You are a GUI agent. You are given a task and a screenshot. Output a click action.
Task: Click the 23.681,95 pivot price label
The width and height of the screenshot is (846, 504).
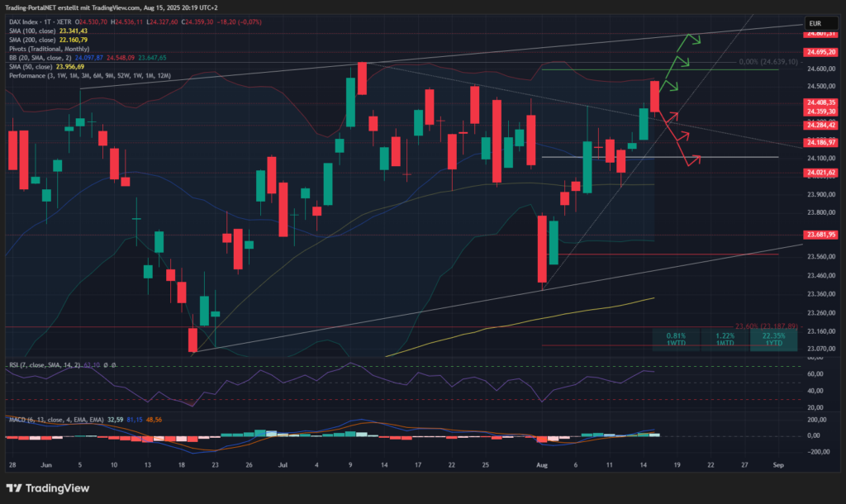tap(821, 234)
